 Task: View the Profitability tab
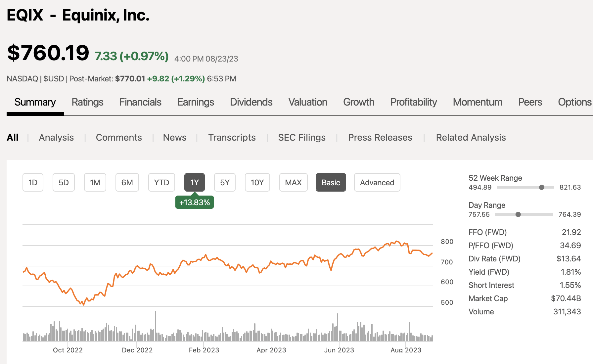(x=414, y=102)
